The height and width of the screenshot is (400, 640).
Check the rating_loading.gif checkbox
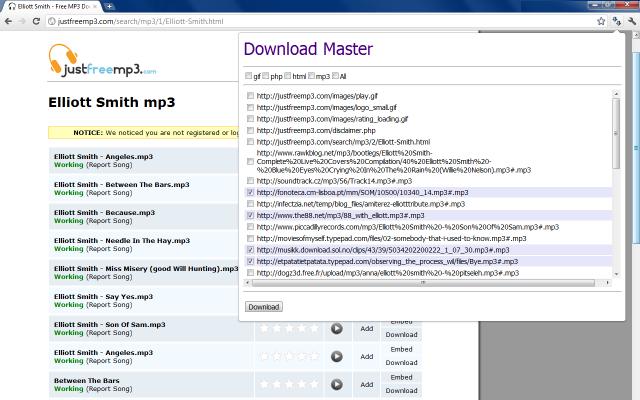pyautogui.click(x=250, y=118)
